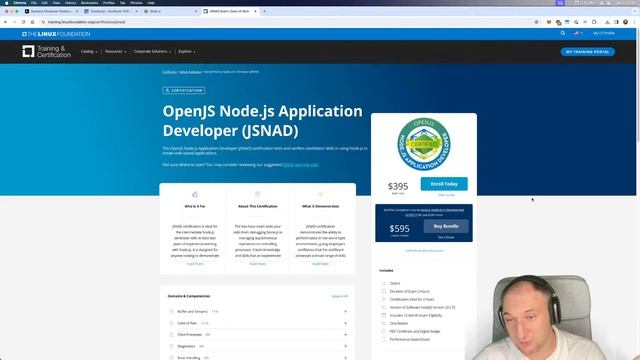Open the site search magnifier icon

pyautogui.click(x=563, y=33)
